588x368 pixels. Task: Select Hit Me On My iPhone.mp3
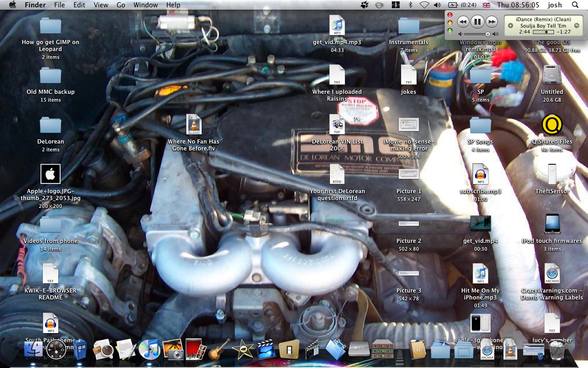pos(481,274)
